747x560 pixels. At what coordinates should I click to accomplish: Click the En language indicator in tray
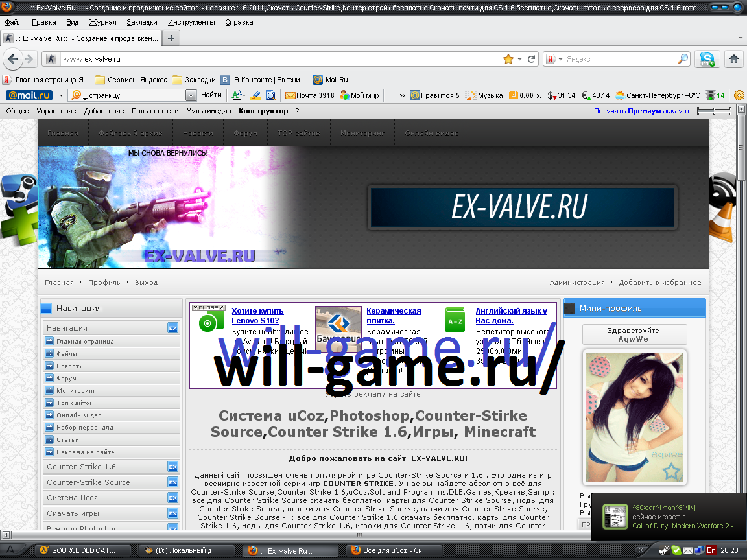click(711, 550)
